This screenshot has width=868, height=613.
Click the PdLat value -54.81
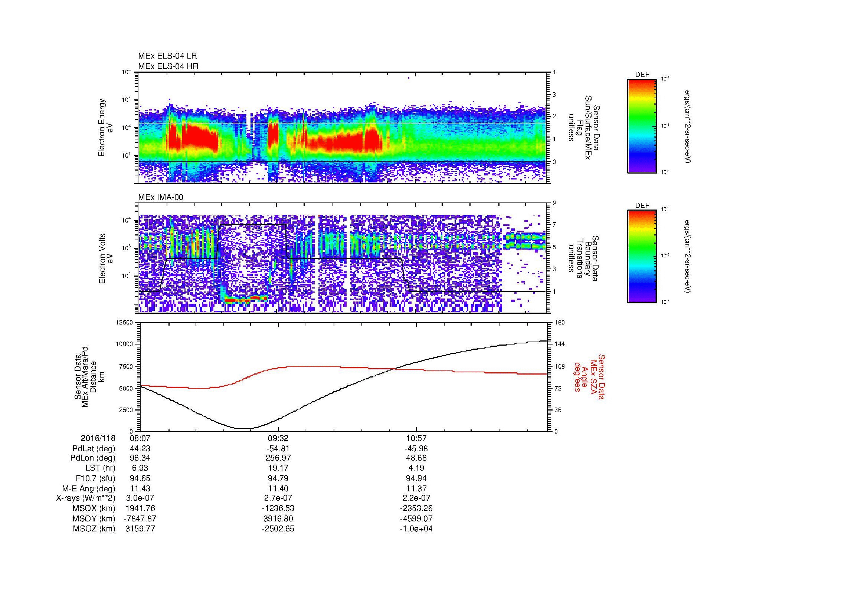pos(278,448)
